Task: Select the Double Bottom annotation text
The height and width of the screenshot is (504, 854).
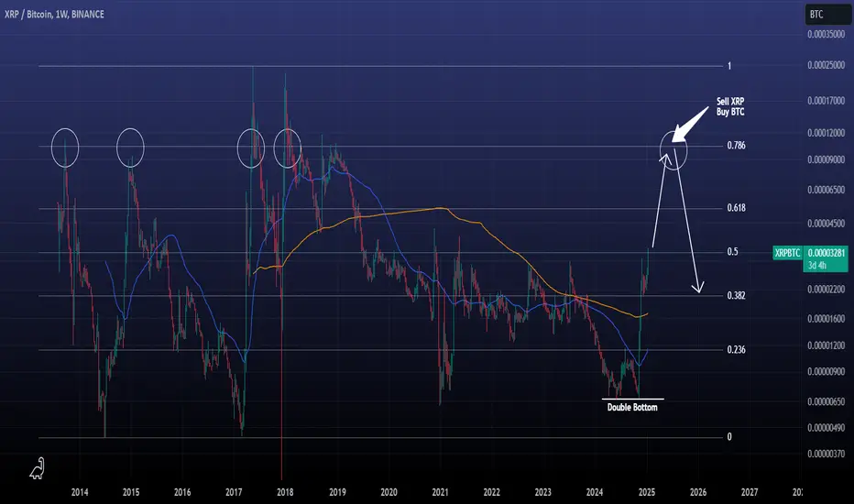Action: (632, 407)
